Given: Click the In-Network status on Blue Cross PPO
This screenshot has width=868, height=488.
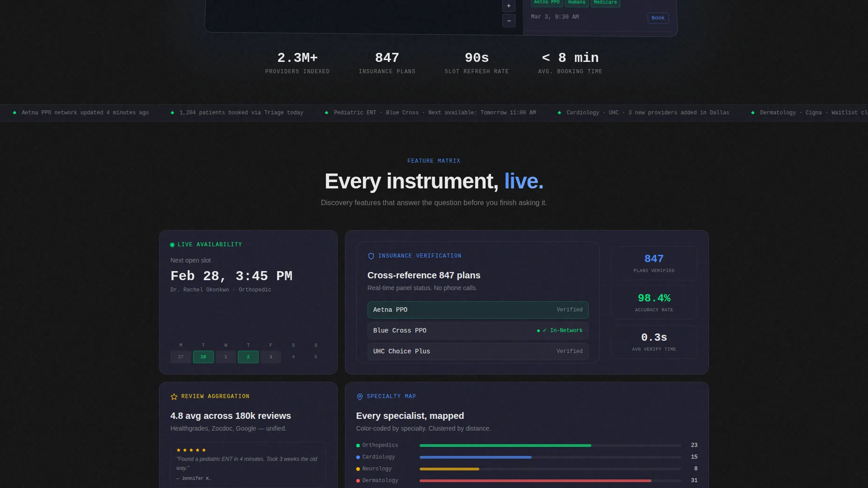Looking at the screenshot, I should pos(560,331).
